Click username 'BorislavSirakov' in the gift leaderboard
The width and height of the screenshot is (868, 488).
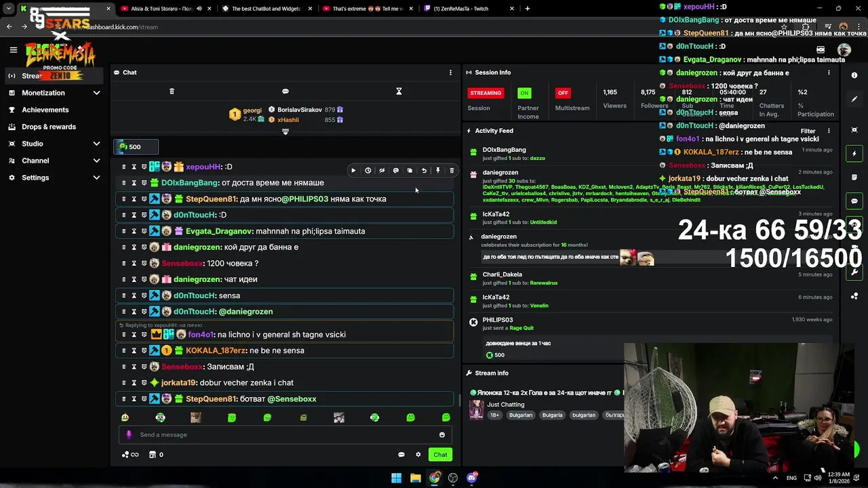tap(300, 110)
